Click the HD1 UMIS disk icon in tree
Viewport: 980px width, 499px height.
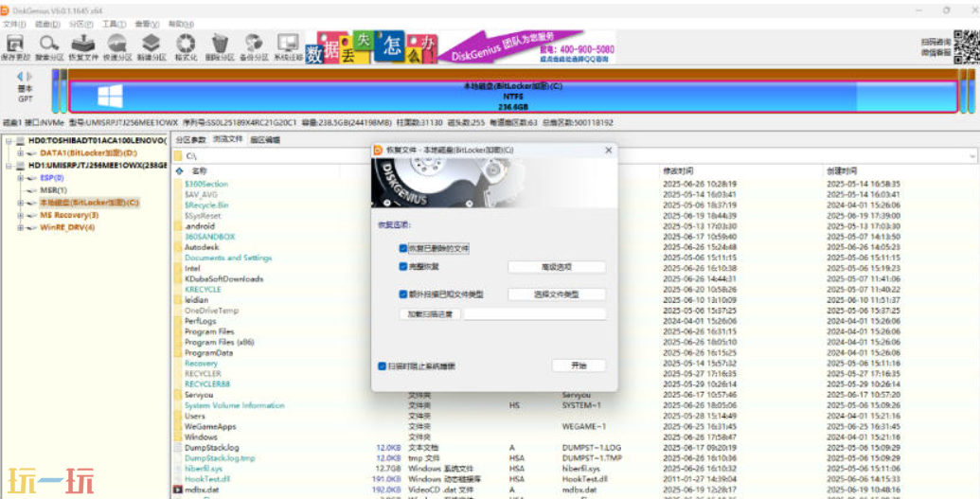pyautogui.click(x=21, y=166)
